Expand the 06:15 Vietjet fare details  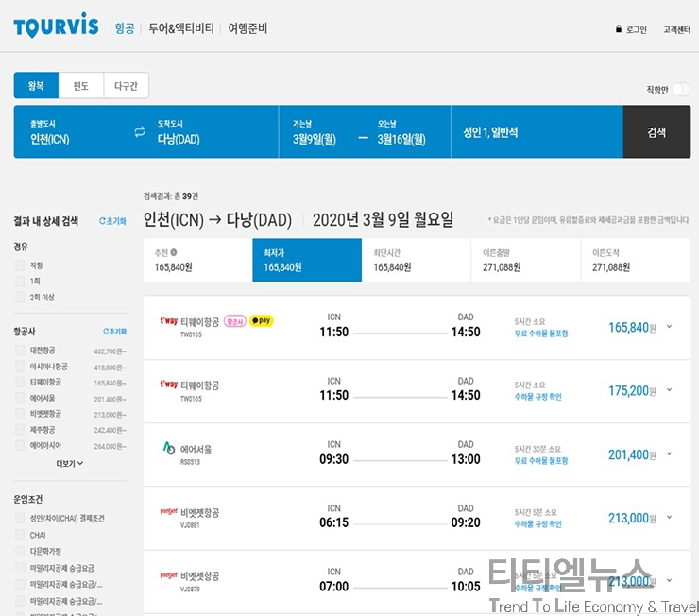click(x=669, y=518)
